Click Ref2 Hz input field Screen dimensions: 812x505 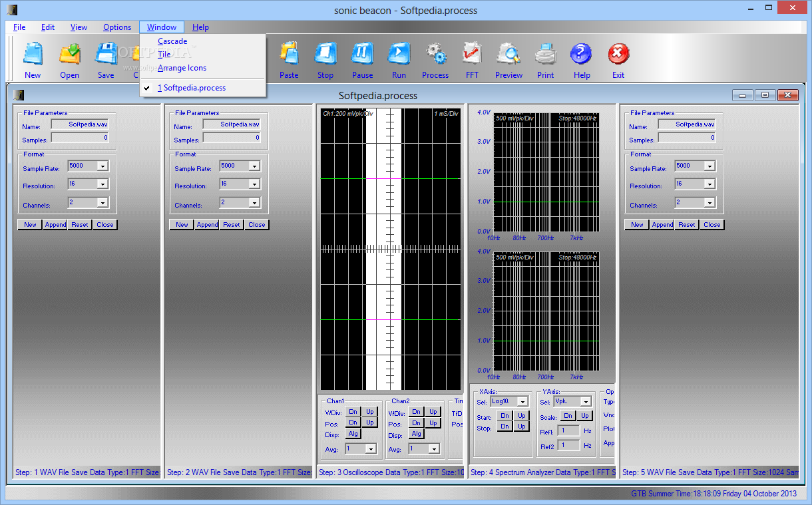pos(568,445)
